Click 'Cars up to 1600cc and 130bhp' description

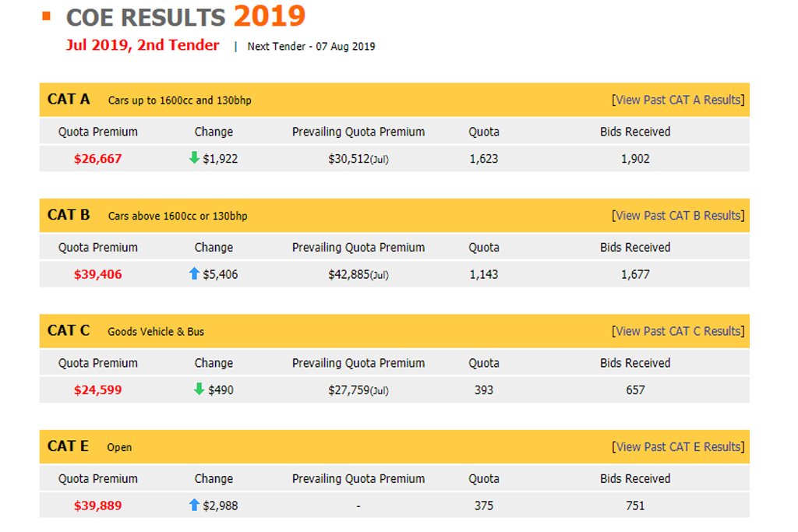(x=180, y=100)
